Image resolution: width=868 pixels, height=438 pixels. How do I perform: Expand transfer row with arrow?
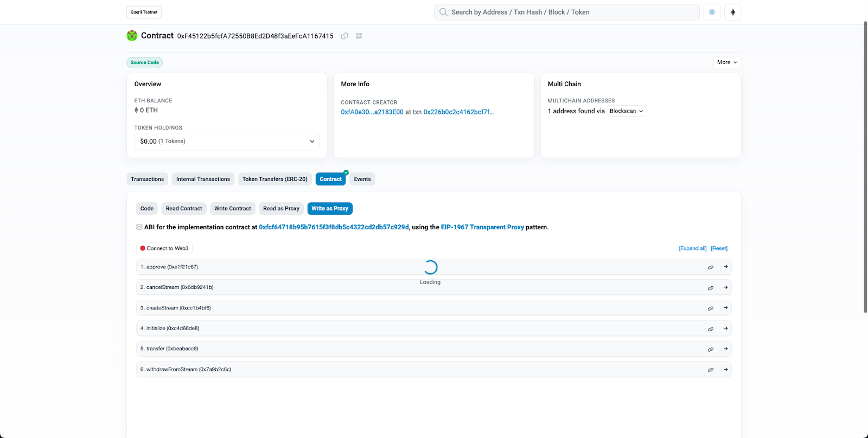[x=725, y=349]
